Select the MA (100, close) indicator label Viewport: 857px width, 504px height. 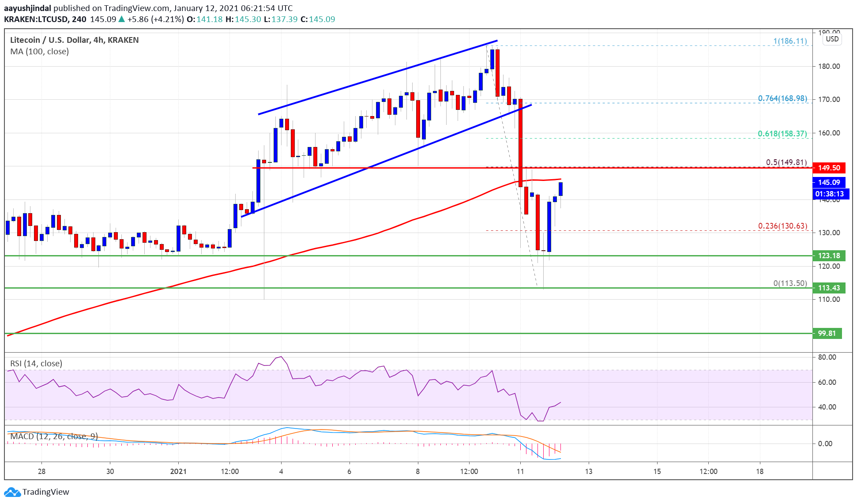(x=39, y=52)
